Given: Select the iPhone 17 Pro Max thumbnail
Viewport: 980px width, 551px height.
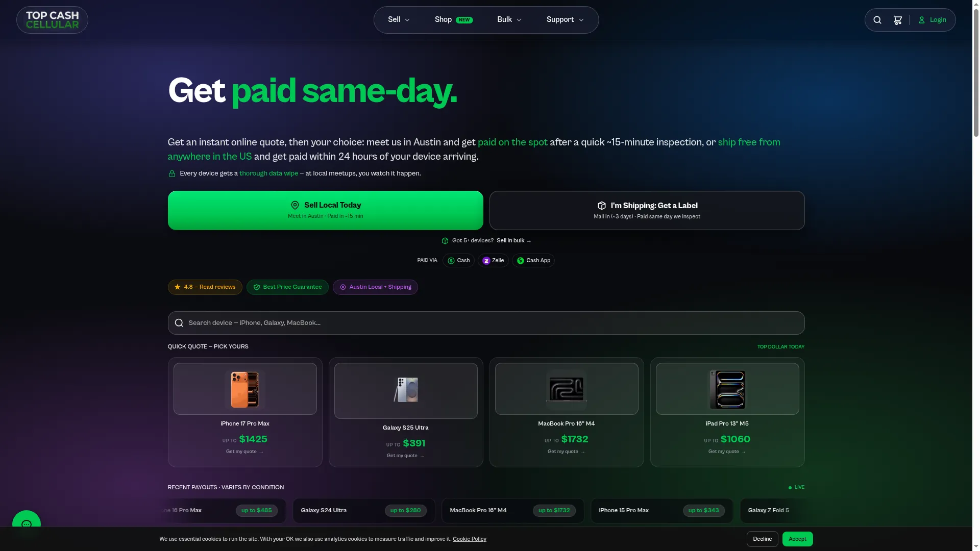Looking at the screenshot, I should (x=245, y=389).
